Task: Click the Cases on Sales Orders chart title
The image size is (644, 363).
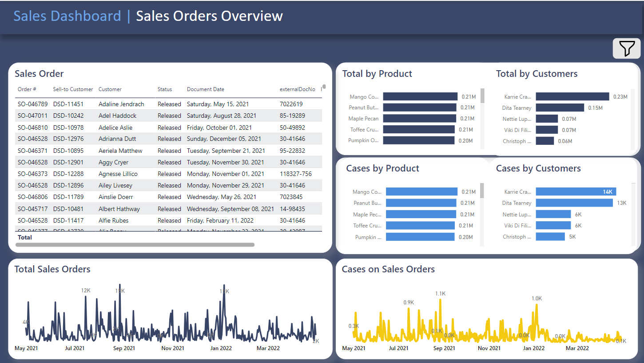Action: click(388, 269)
